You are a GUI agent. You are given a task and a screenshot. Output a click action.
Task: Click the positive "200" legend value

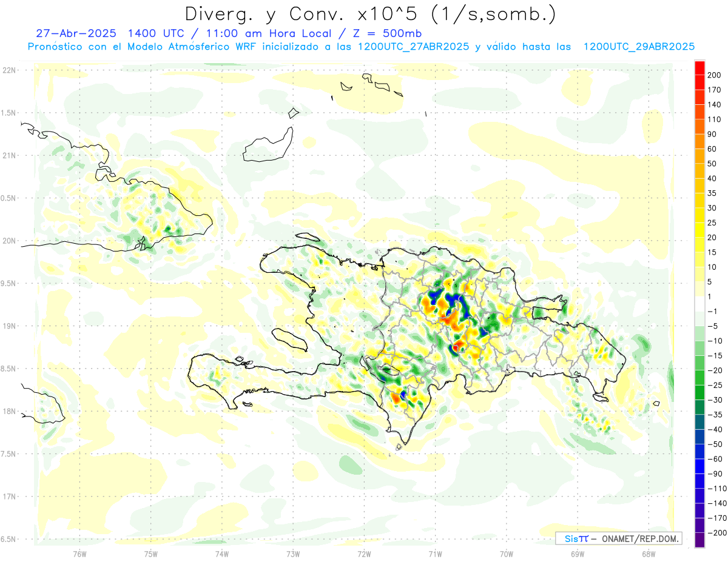tap(714, 75)
